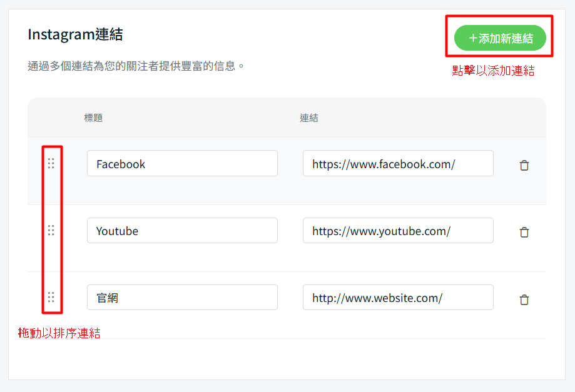Click the drag handle beside Facebook row
Screen dimensions: 575x392
(x=51, y=163)
